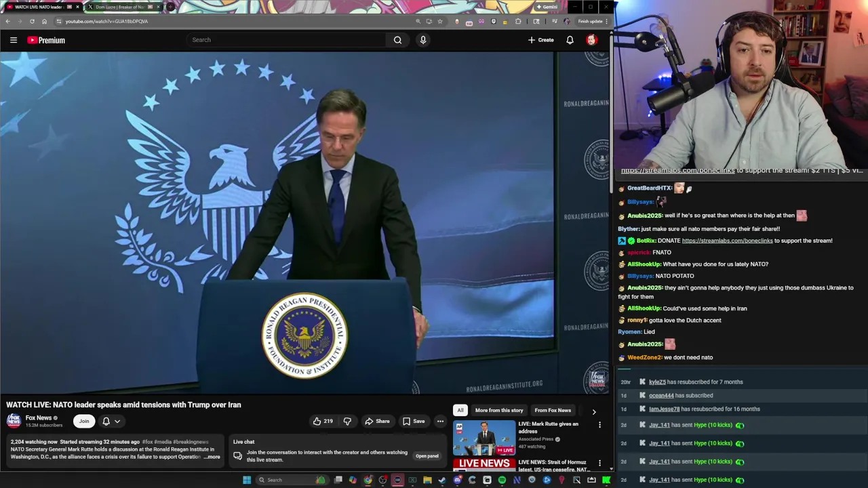Image resolution: width=868 pixels, height=488 pixels.
Task: Open options for Strait of Hormuz video
Action: (599, 464)
